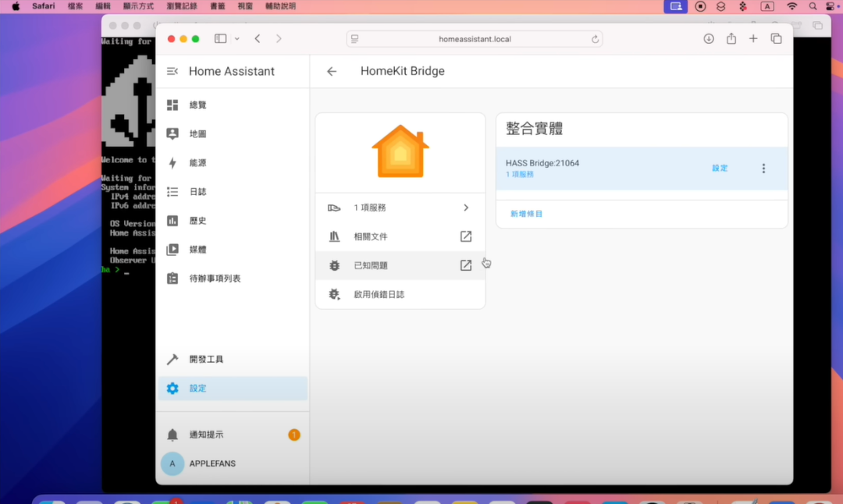Select 設定 in the sidebar
This screenshot has width=843, height=504.
point(233,389)
